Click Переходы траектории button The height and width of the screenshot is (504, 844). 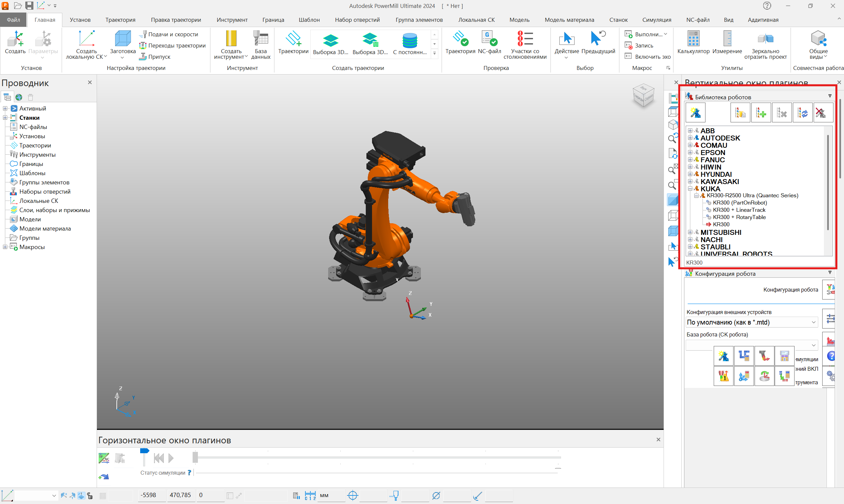tap(172, 46)
